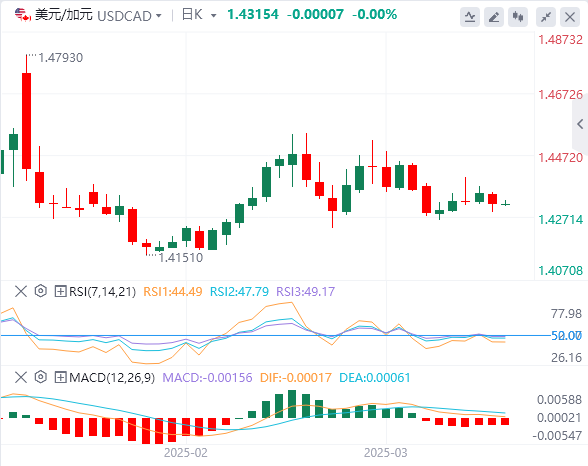Image resolution: width=588 pixels, height=466 pixels.
Task: Click the shrink/collapse chart icon
Action: tap(546, 17)
